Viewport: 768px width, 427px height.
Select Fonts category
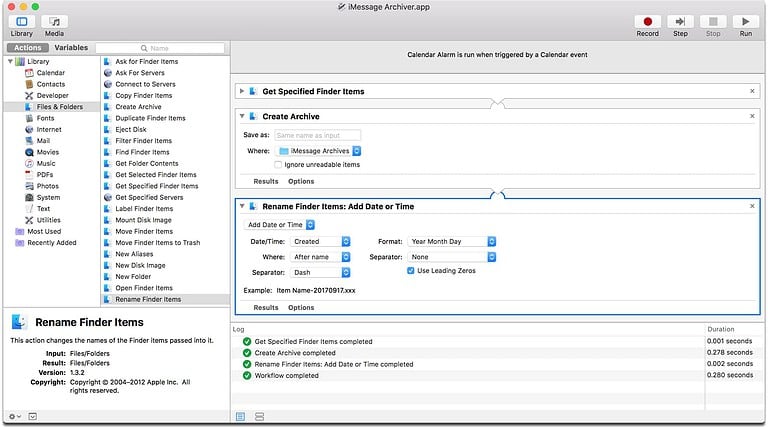45,118
